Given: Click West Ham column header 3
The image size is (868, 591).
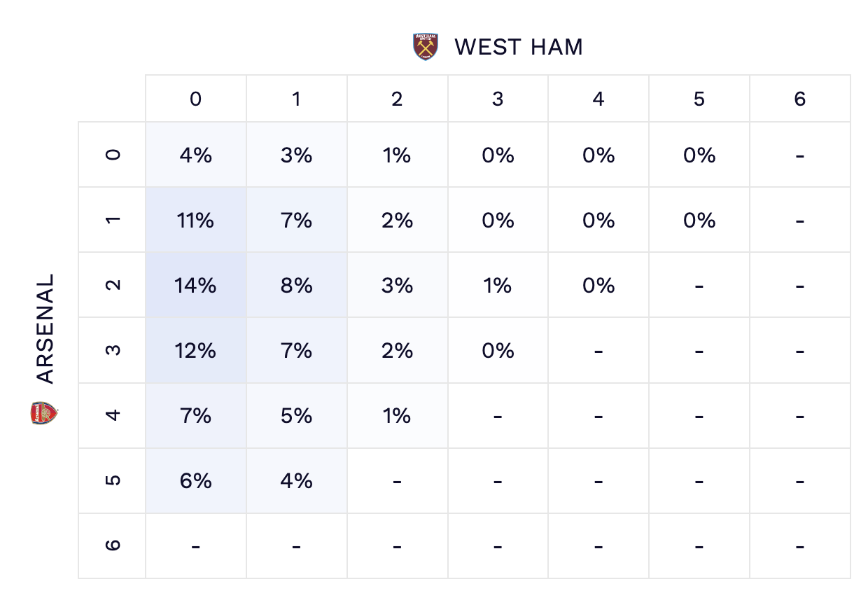Looking at the screenshot, I should 498,99.
